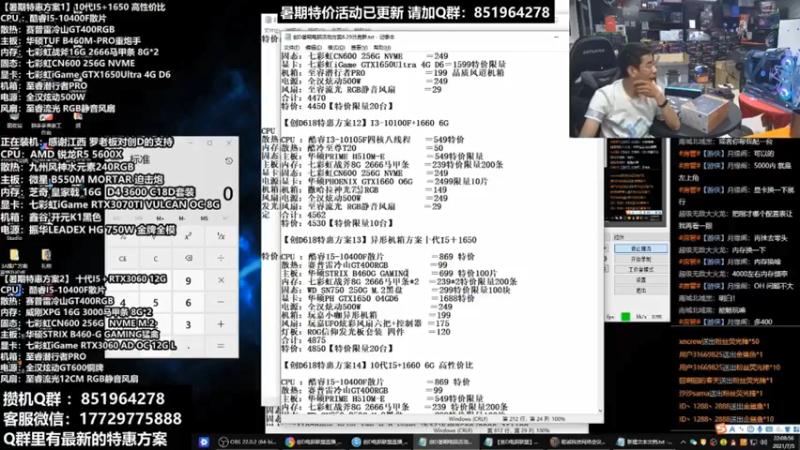Click the desktop folder icon below the overlay text
Image resolution: width=800 pixels, height=450 pixels.
[14, 255]
